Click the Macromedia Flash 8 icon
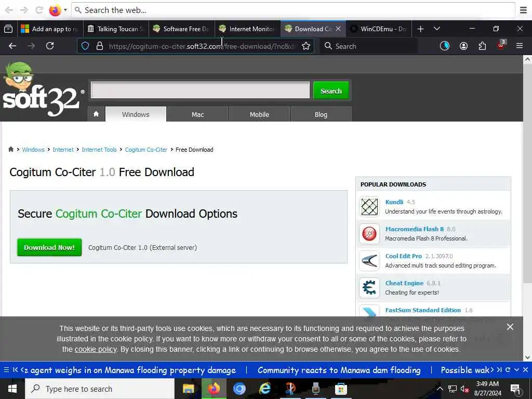The width and height of the screenshot is (532, 399). pyautogui.click(x=369, y=233)
